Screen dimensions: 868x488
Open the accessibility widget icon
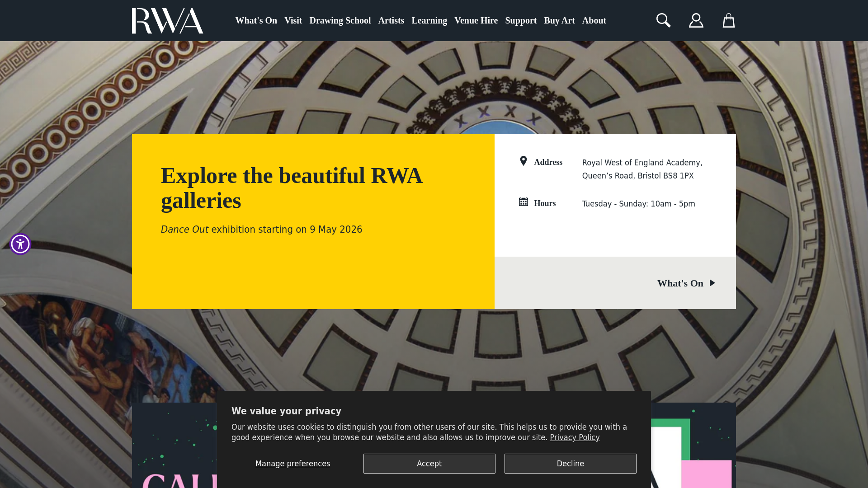[20, 244]
